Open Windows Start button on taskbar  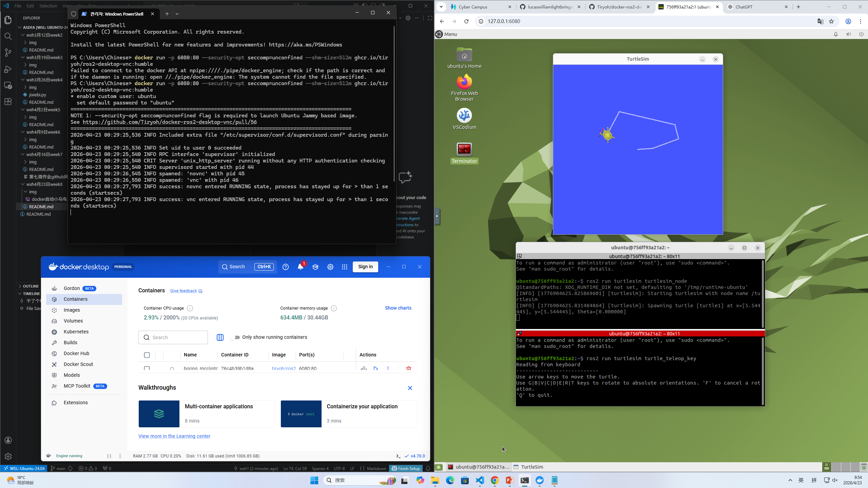point(314,480)
